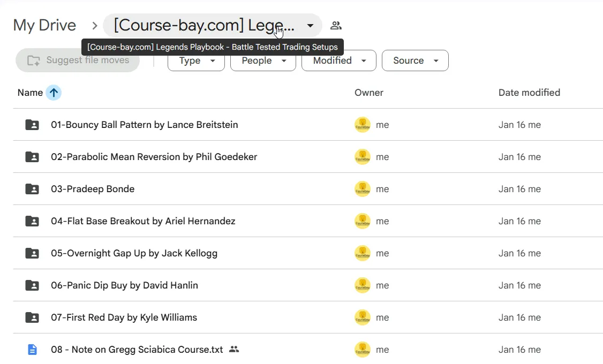Click the Owner column header

tap(369, 93)
